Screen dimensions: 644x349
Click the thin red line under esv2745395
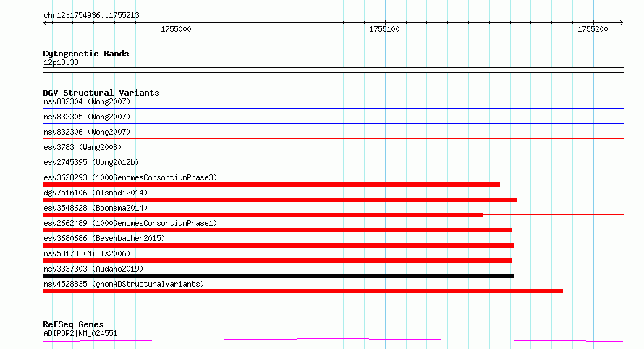pyautogui.click(x=333, y=169)
